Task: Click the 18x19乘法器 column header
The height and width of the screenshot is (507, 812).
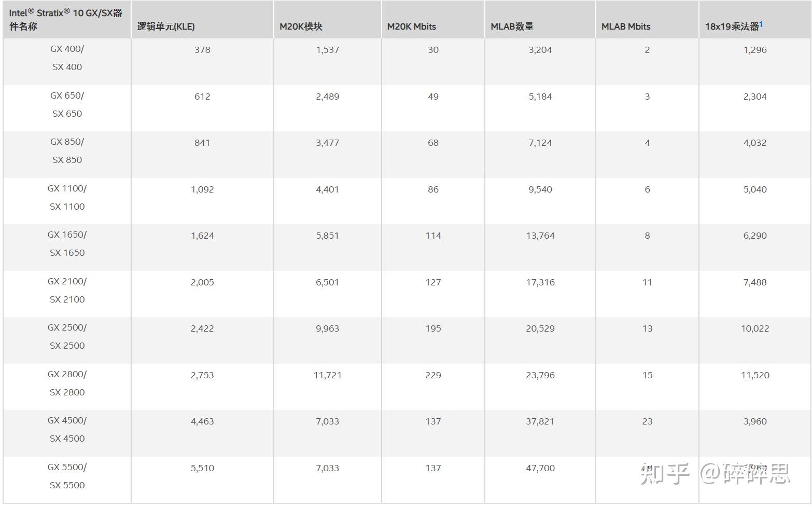Action: pyautogui.click(x=732, y=26)
